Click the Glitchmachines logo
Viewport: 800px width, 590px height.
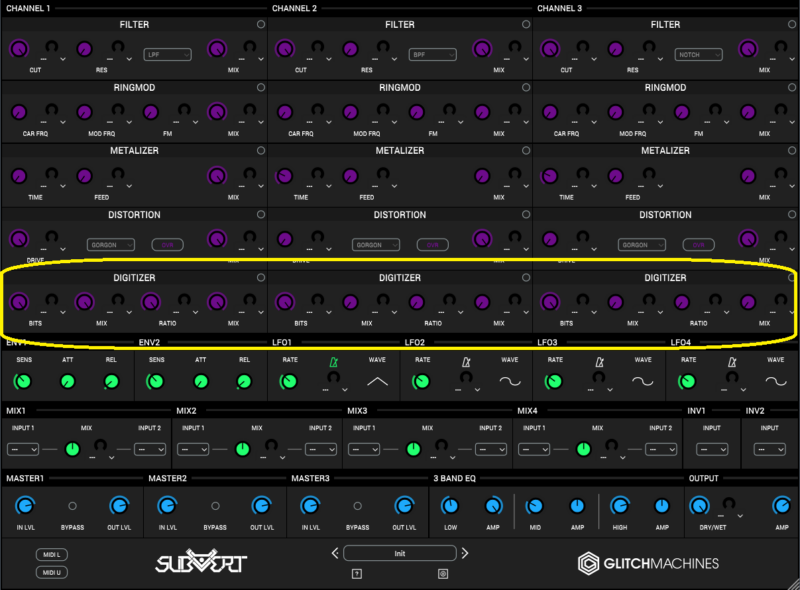pos(648,564)
